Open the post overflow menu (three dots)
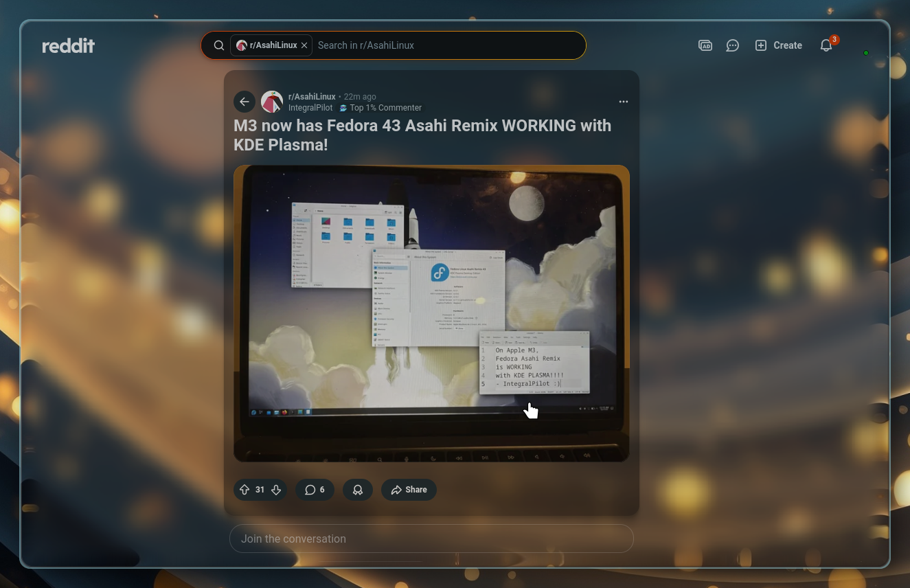Screen dimensions: 910x588 pyautogui.click(x=624, y=102)
